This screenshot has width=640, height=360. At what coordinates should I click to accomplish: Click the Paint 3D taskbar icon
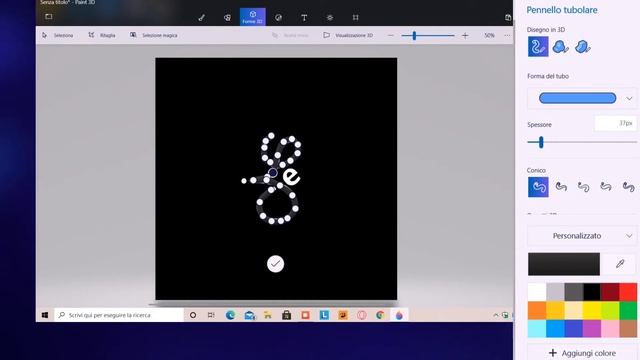tap(399, 315)
